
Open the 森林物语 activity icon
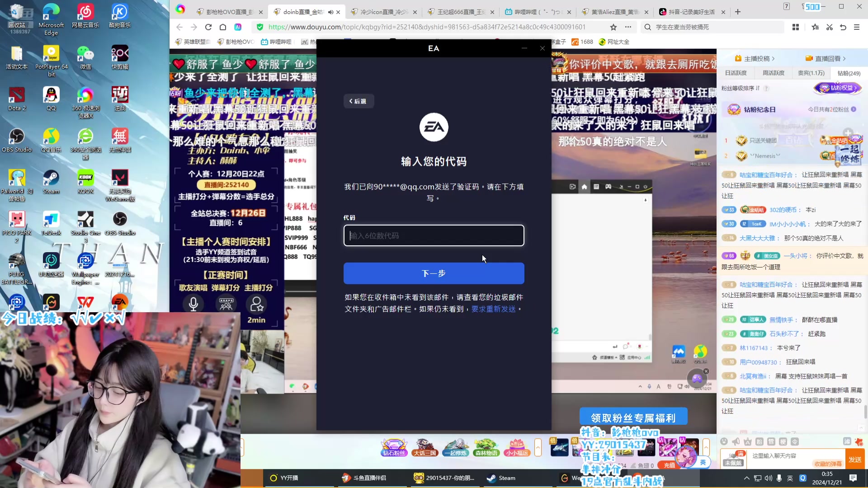[x=486, y=447]
